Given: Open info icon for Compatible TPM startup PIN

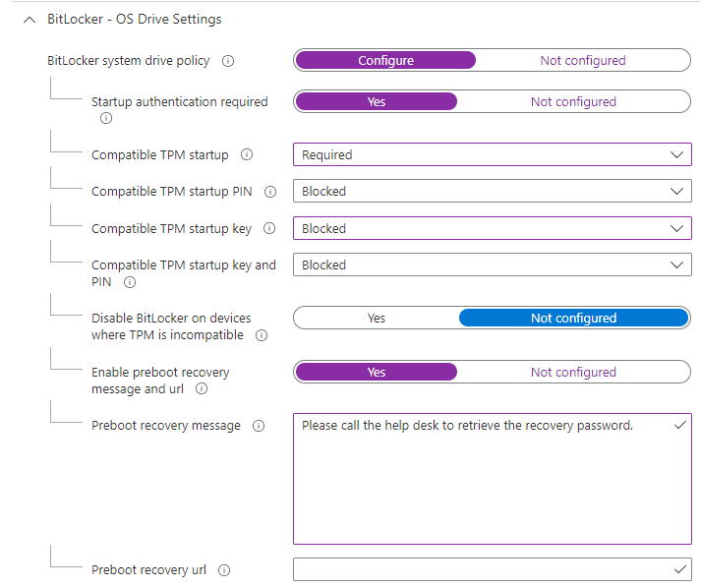Looking at the screenshot, I should pyautogui.click(x=270, y=192).
